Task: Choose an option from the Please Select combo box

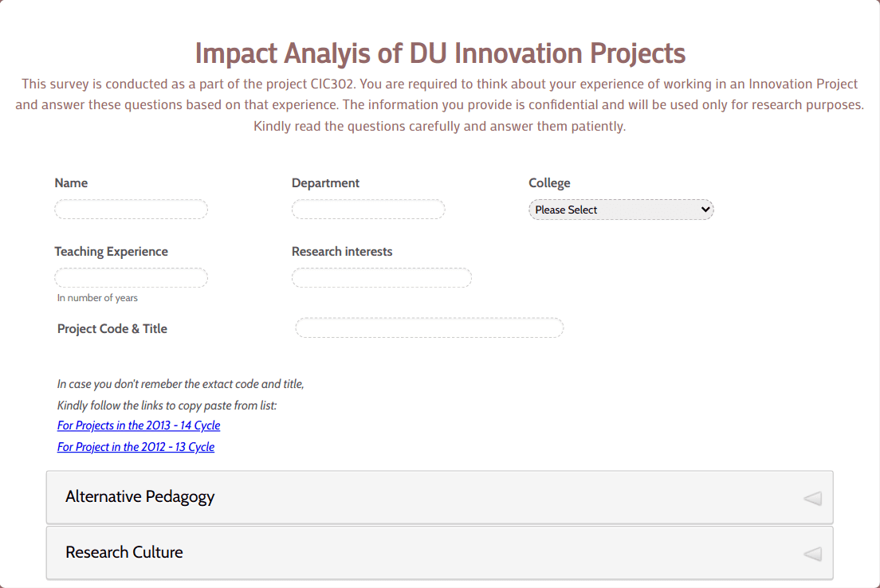Action: [x=621, y=209]
